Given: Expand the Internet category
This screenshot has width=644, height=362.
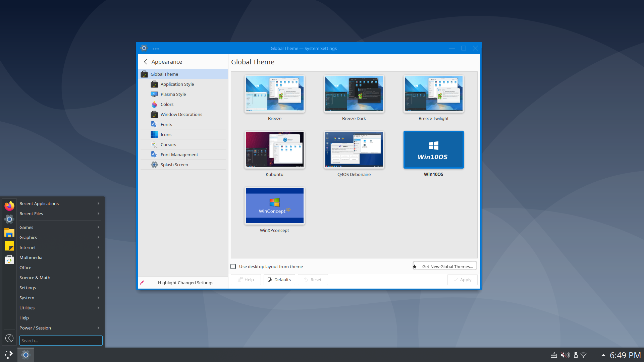Looking at the screenshot, I should point(60,247).
